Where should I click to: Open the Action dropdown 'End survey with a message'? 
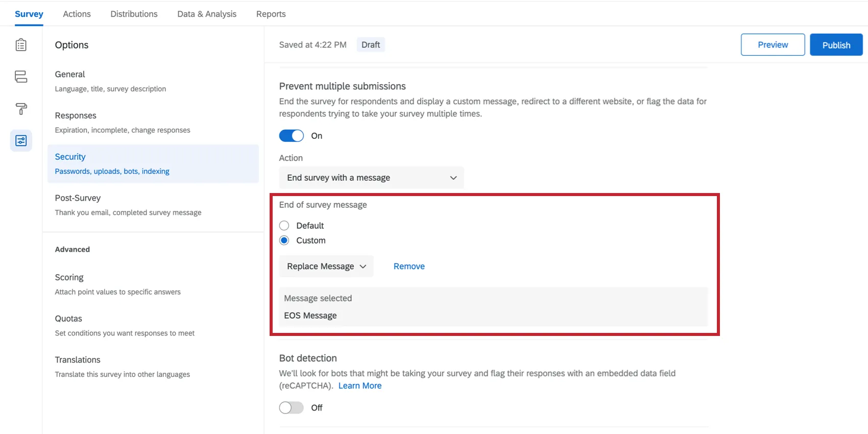[x=371, y=178]
